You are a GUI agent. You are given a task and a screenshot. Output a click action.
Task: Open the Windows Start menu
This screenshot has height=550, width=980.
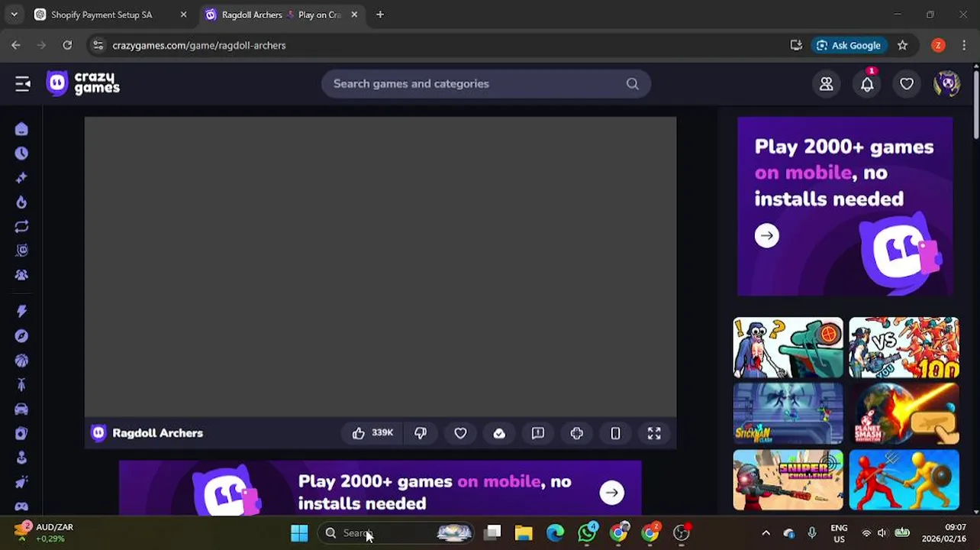[299, 533]
